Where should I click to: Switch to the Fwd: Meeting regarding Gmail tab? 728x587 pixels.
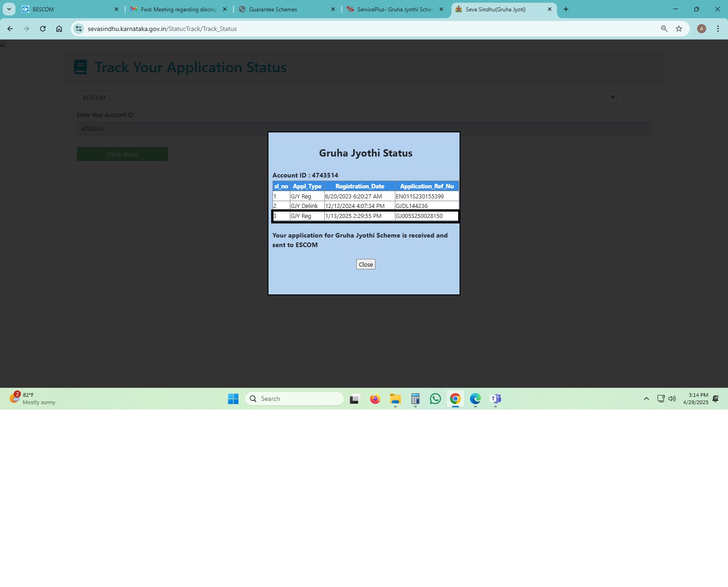[x=178, y=9]
